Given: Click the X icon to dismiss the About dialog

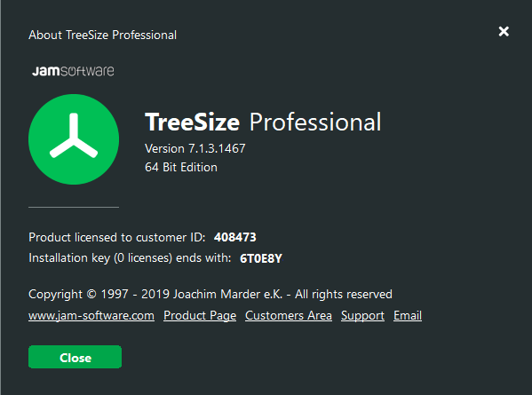Looking at the screenshot, I should click(504, 32).
